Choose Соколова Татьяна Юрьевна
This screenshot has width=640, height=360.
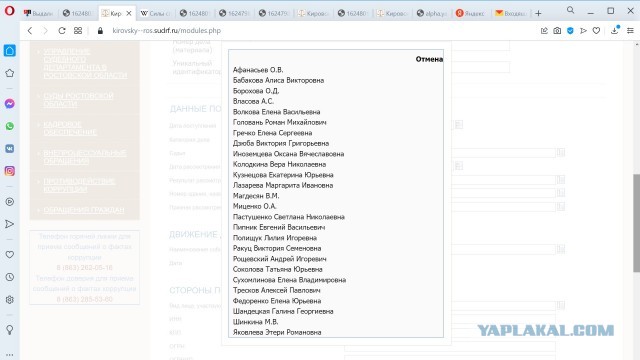point(278,269)
